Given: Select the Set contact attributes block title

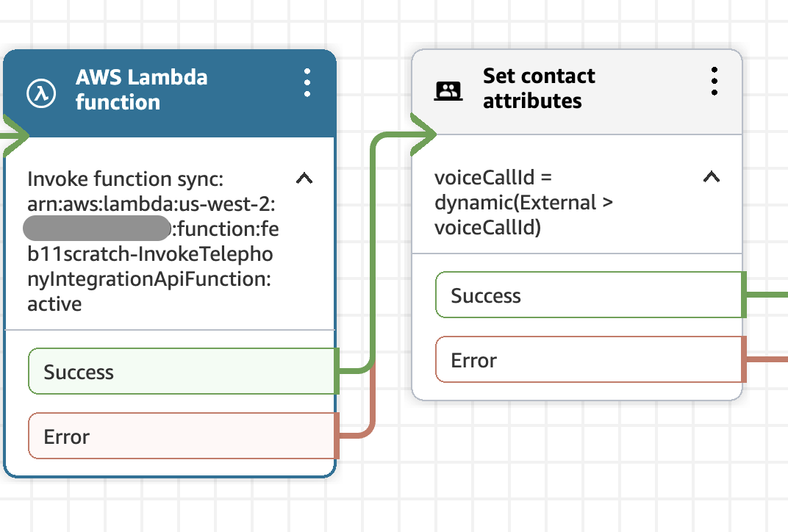Looking at the screenshot, I should (x=539, y=88).
